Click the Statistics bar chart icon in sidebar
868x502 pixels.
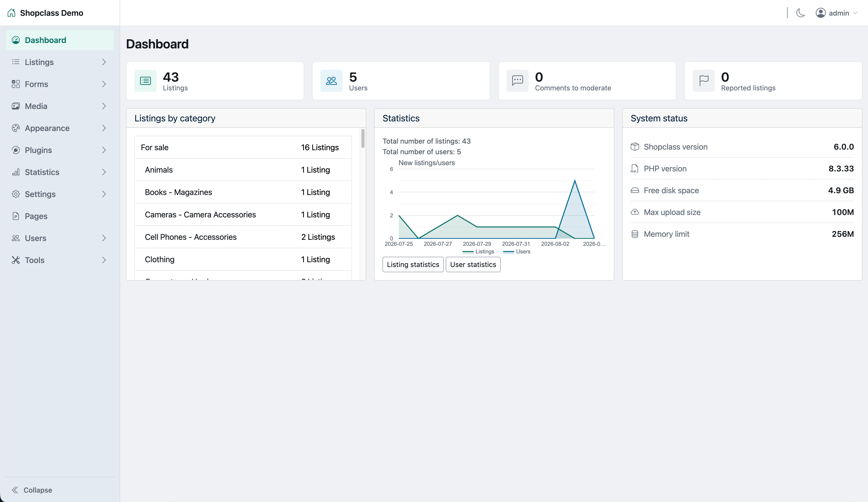coord(16,172)
